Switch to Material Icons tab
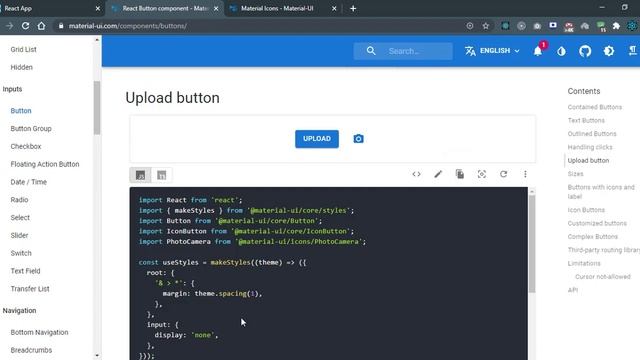640x360 pixels. 283,8
